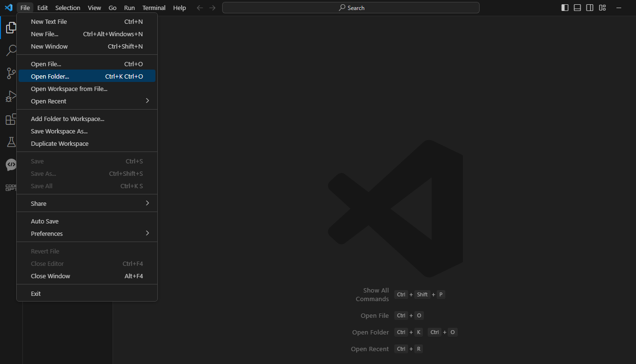This screenshot has height=364, width=636.
Task: Choose Open Workspace from File...
Action: click(87, 89)
